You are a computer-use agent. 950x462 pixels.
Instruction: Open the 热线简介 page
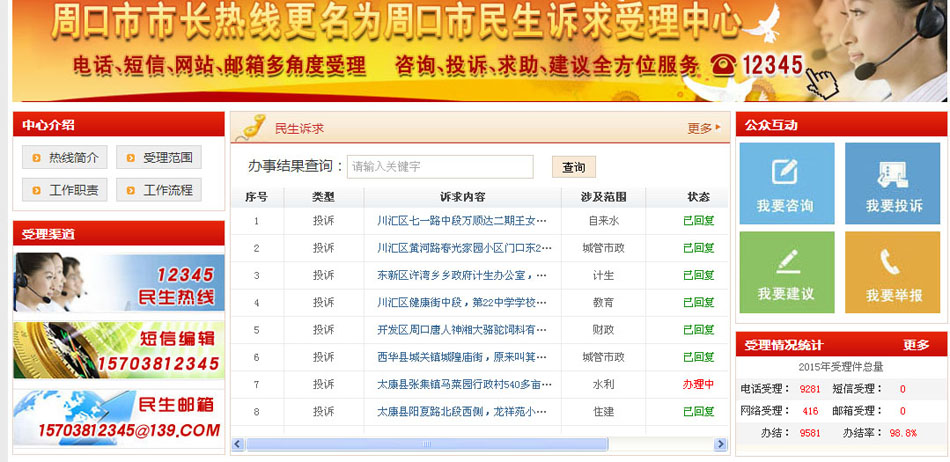pos(64,158)
